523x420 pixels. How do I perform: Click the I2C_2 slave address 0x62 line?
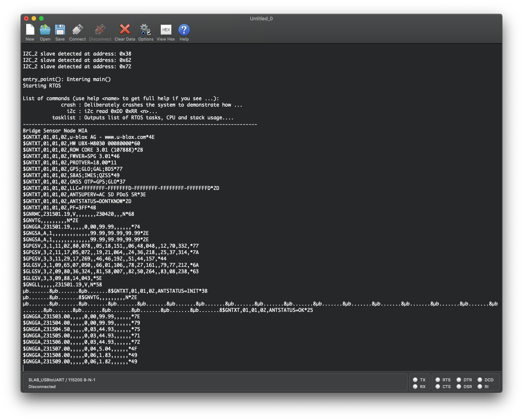pyautogui.click(x=77, y=60)
